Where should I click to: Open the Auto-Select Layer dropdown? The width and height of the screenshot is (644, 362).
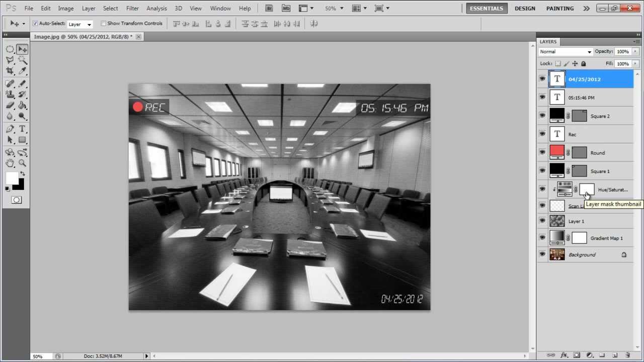[80, 24]
